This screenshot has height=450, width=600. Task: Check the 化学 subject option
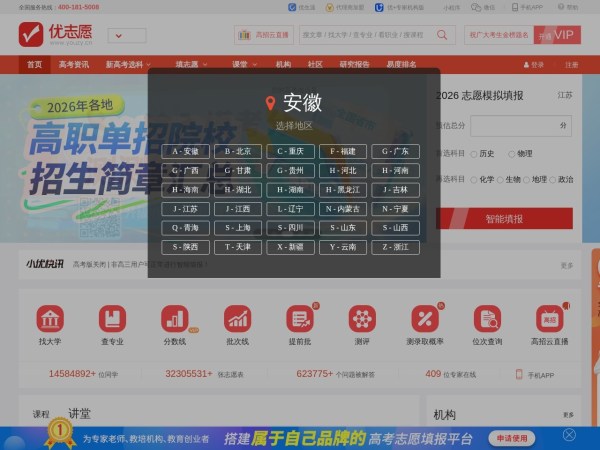tap(474, 180)
